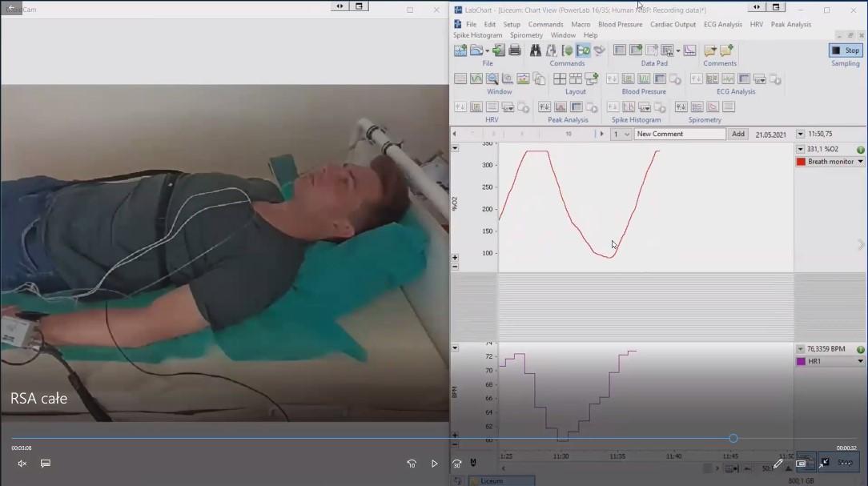Toggle the video player mini view mode
The height and width of the screenshot is (486, 868).
tap(801, 464)
